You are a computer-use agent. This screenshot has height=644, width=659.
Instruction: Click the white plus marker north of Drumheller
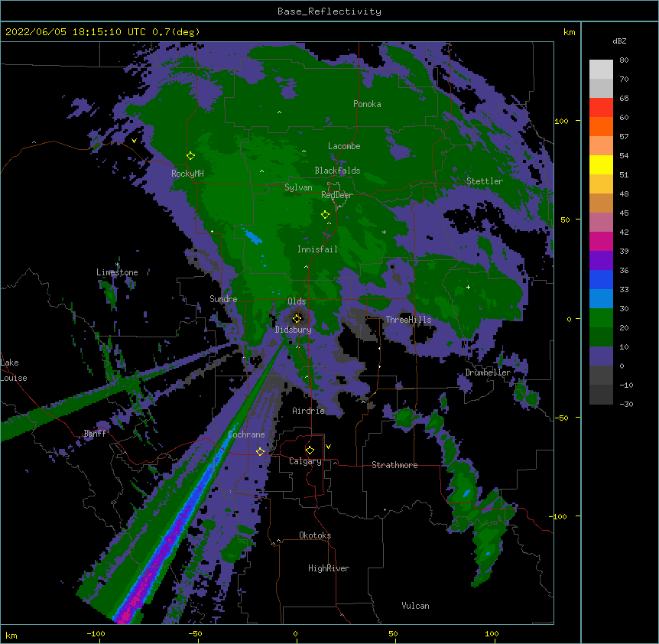click(468, 287)
